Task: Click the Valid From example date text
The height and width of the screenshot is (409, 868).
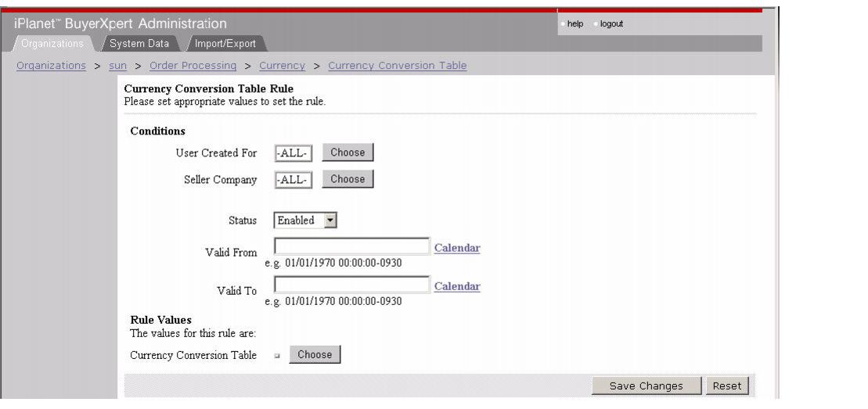Action: point(333,263)
